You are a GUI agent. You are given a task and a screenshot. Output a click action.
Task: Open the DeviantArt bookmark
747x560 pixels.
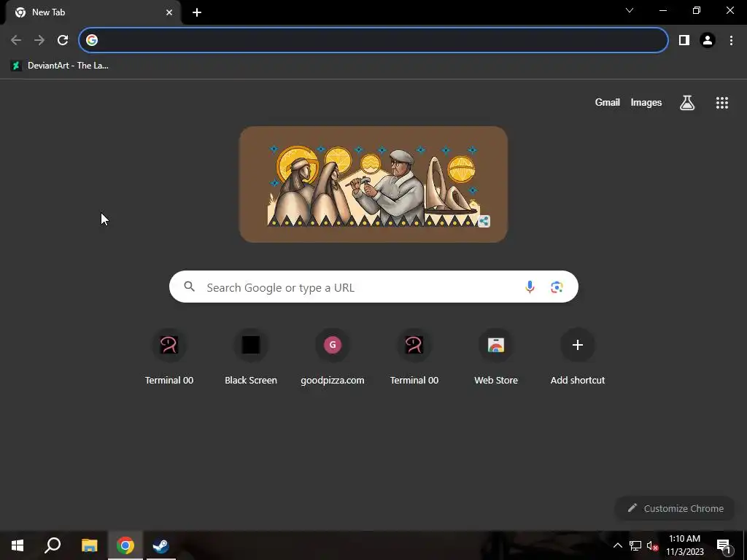pos(60,66)
